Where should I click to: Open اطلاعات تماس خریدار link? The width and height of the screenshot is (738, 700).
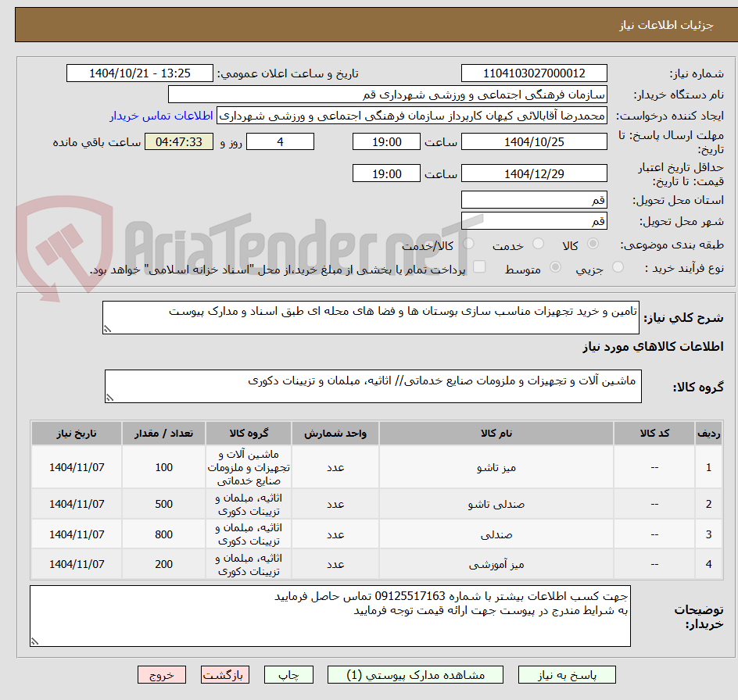point(161,116)
